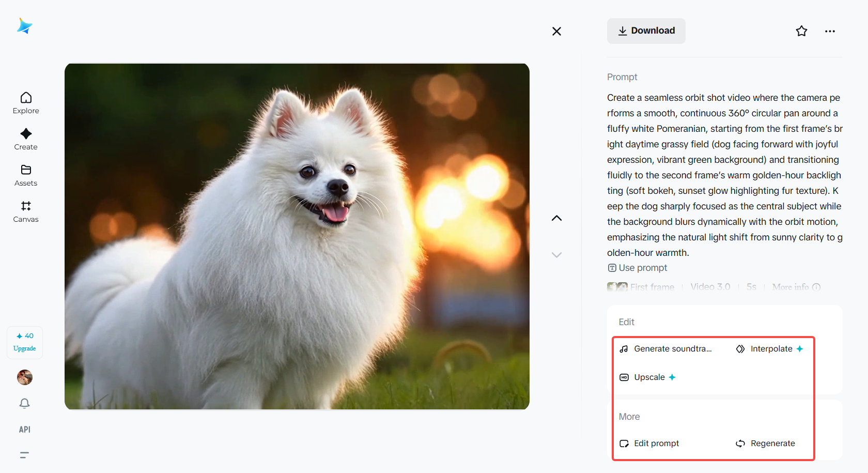Choose Interpolate edit option
The image size is (868, 473).
click(x=770, y=349)
